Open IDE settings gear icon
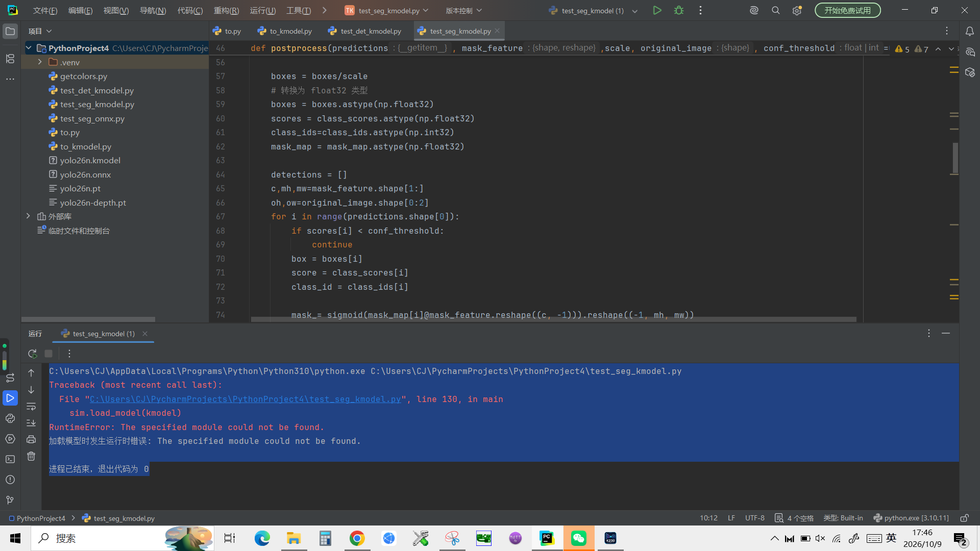 point(797,10)
